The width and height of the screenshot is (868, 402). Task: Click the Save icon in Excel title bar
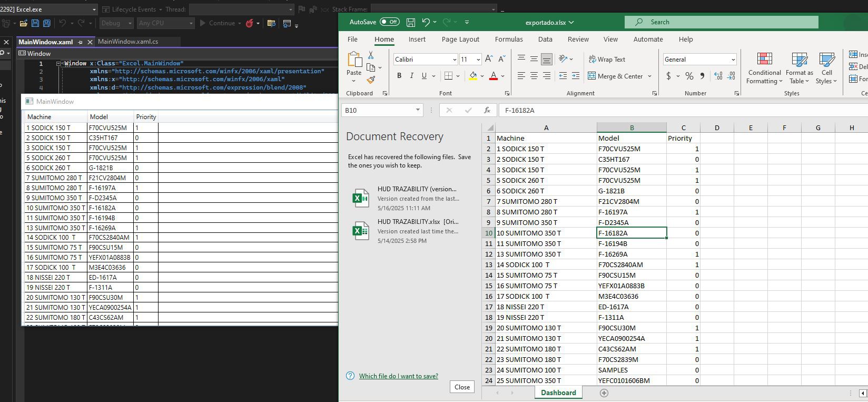411,22
